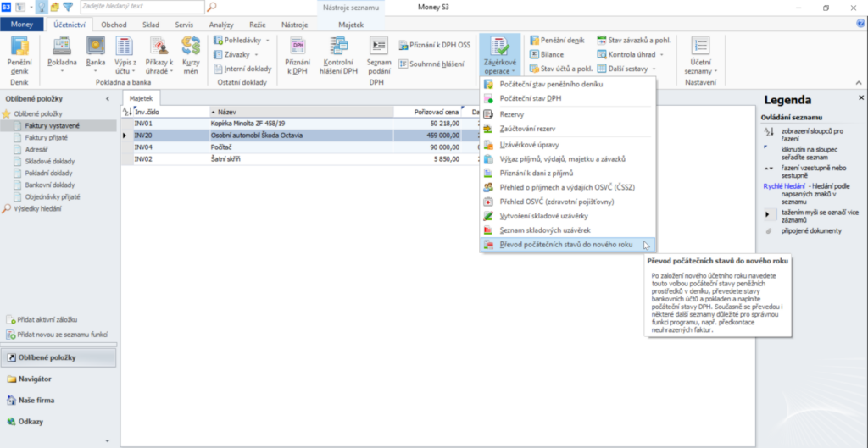Click the search text input field
The width and height of the screenshot is (868, 448).
click(141, 7)
